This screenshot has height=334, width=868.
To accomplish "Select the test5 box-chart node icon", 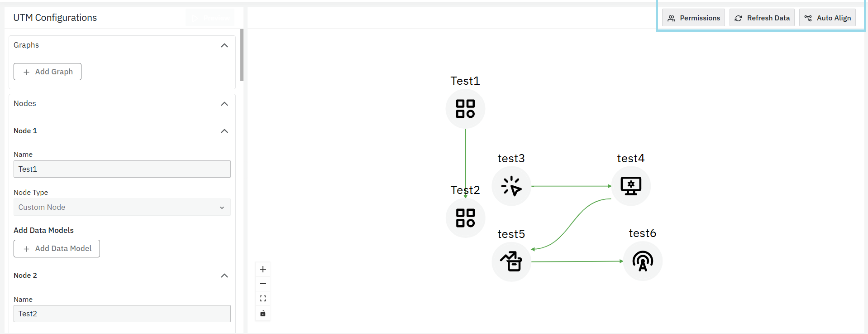I will [x=511, y=261].
